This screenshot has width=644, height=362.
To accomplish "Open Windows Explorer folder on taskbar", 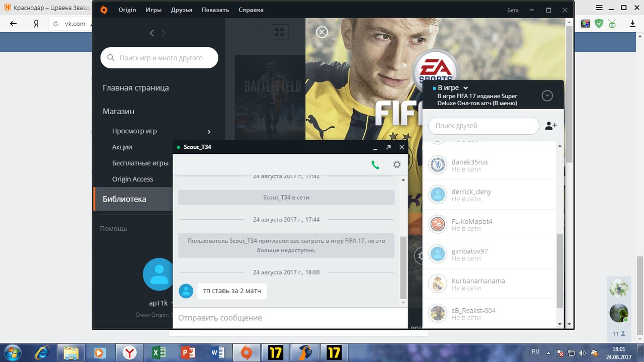I will (x=70, y=352).
